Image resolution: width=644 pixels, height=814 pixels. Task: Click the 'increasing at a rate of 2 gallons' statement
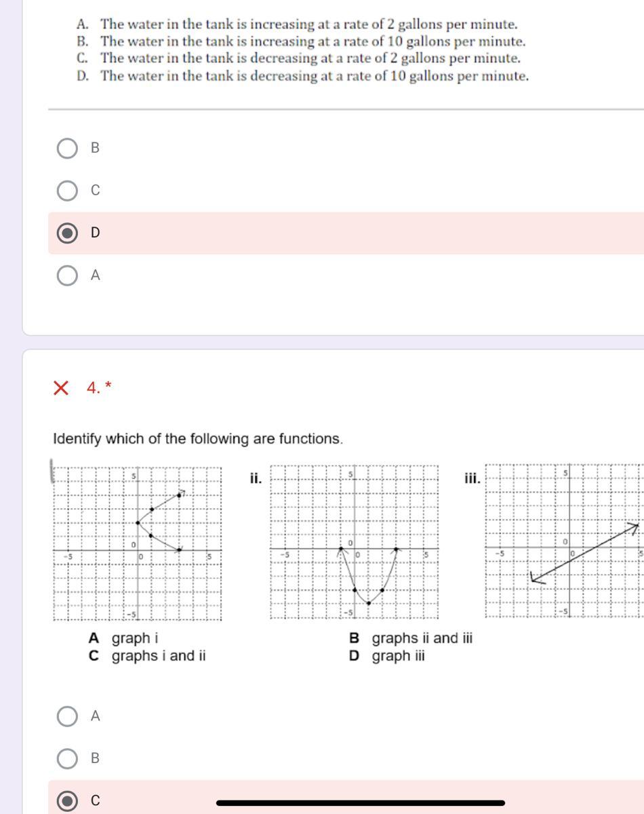(x=308, y=24)
